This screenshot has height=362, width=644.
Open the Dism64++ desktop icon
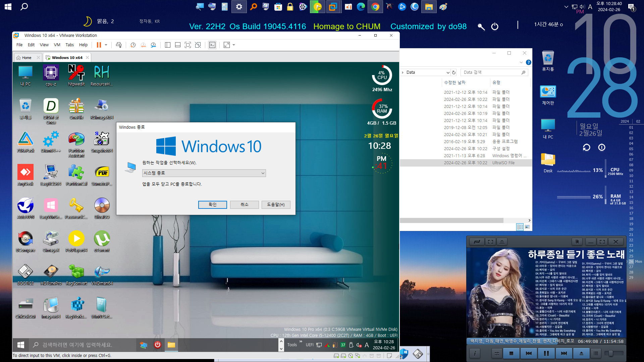pos(51,142)
